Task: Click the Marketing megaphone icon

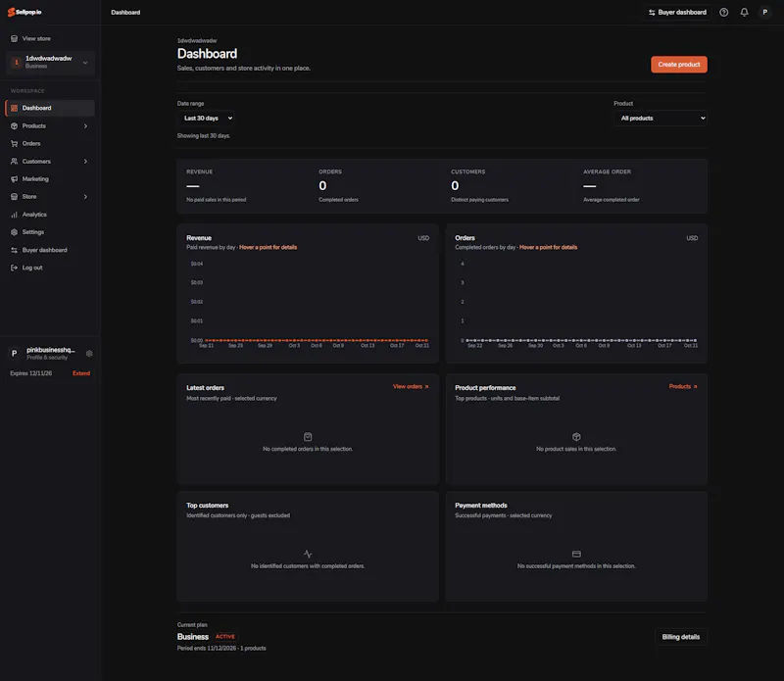Action: coord(14,179)
